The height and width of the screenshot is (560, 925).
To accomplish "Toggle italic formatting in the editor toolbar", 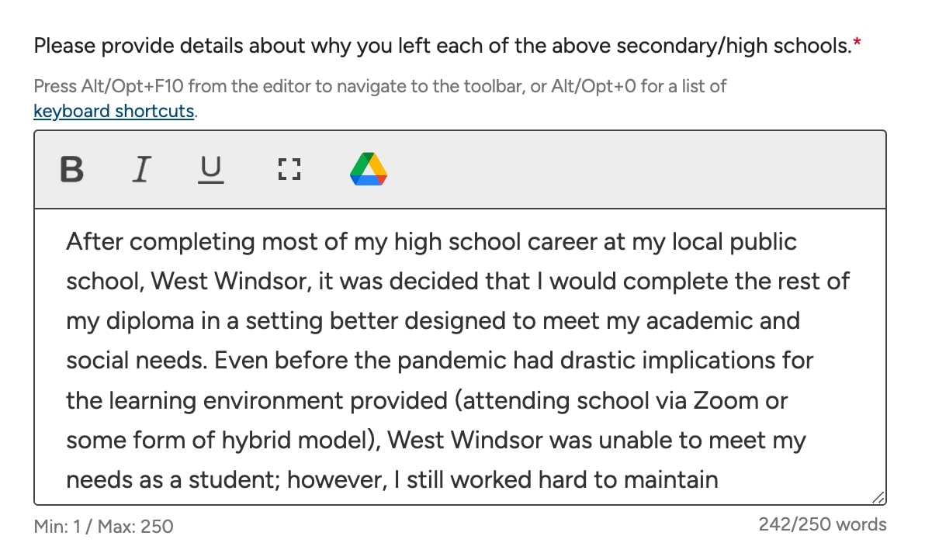I will tap(140, 169).
